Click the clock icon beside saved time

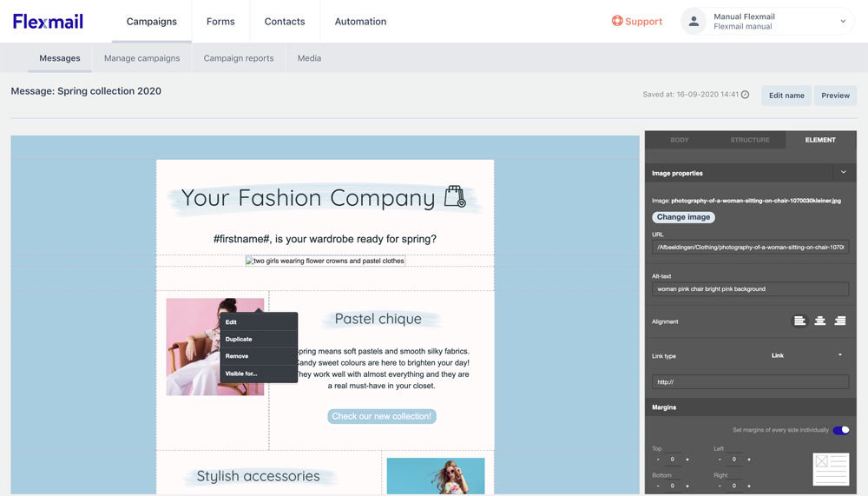click(745, 96)
